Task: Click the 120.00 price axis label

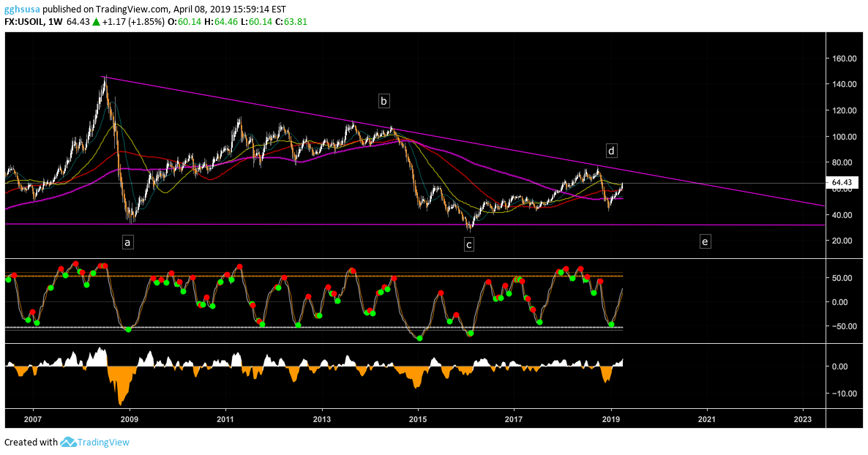Action: 845,110
